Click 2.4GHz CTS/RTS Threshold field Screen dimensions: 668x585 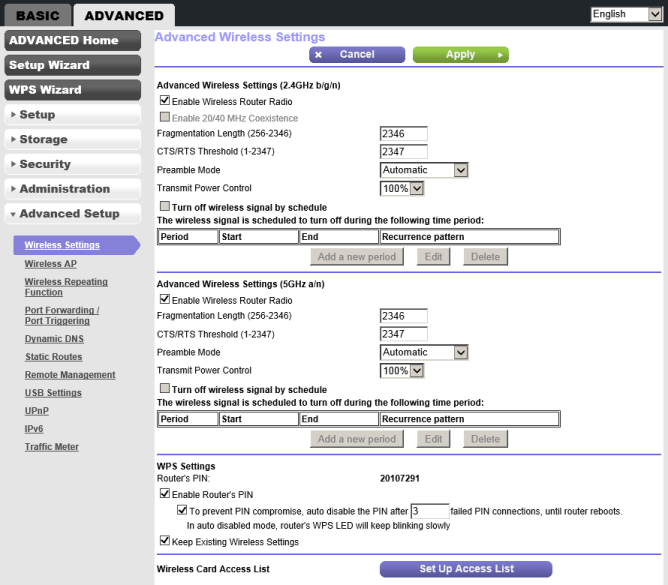pos(403,151)
